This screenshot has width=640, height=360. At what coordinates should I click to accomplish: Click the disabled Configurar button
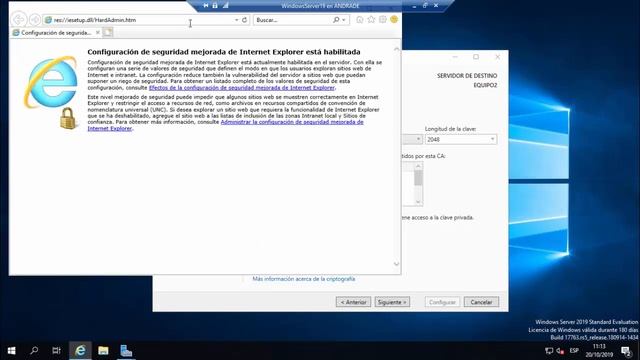pyautogui.click(x=442, y=302)
